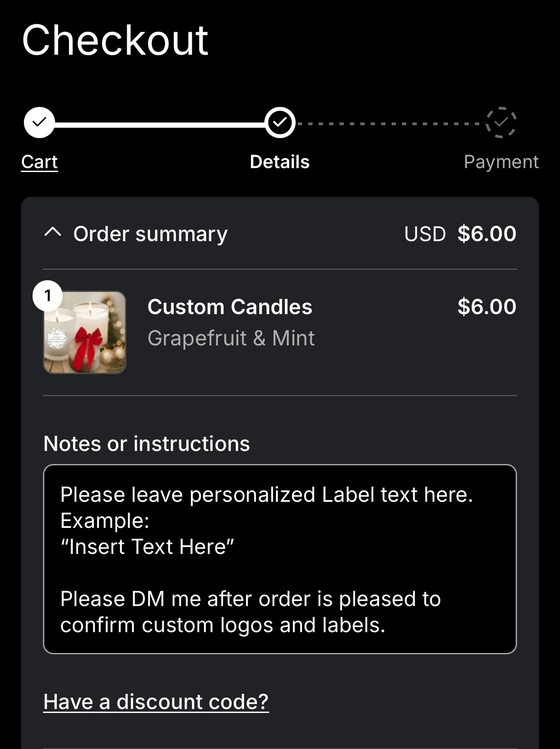
Task: Click the Checkout page heading
Action: [115, 40]
